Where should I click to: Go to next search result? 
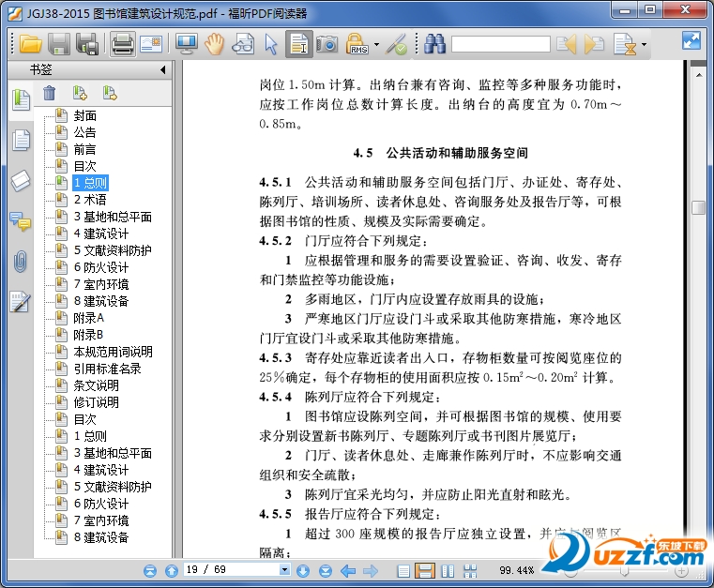(594, 45)
